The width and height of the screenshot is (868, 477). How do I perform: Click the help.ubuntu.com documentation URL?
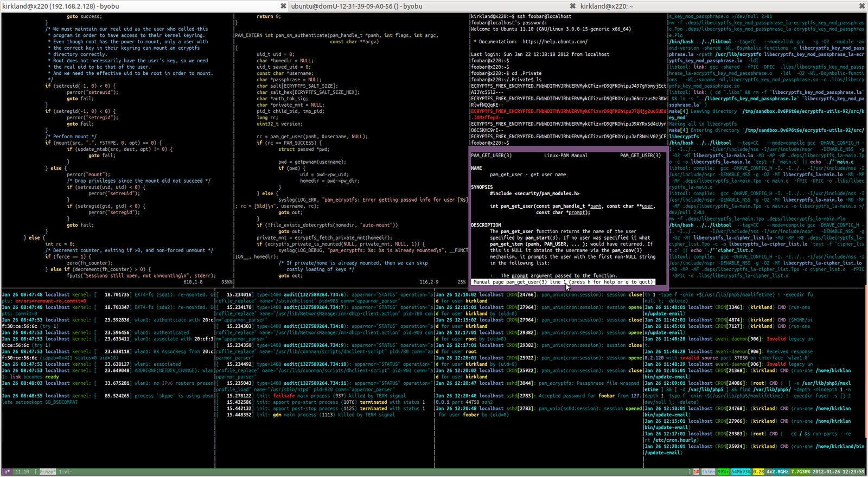[x=554, y=42]
